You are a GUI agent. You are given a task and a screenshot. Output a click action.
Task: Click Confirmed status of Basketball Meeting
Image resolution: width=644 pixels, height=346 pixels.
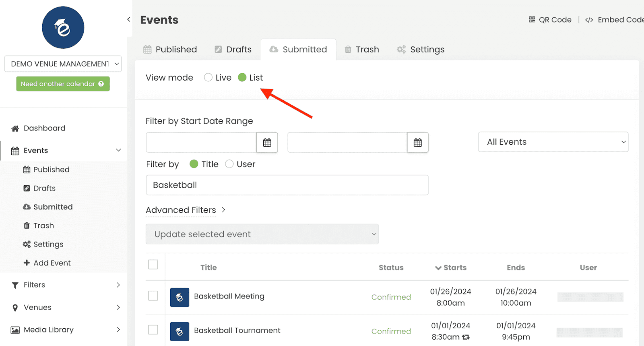[x=391, y=297]
